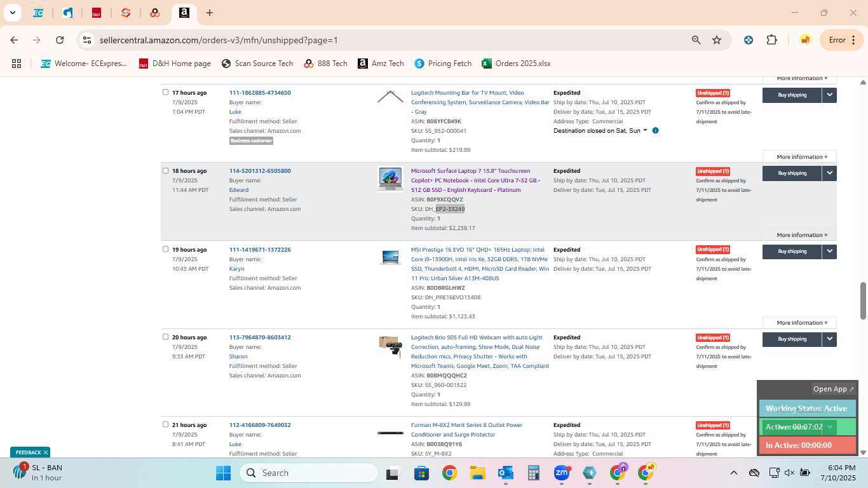Show hidden system tray icons
Image resolution: width=868 pixels, height=488 pixels.
click(734, 473)
